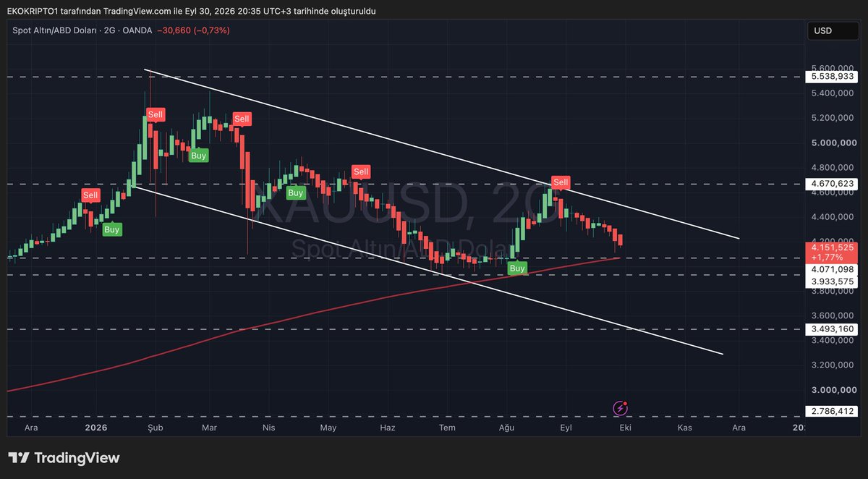The image size is (868, 479).
Task: Click the Buy signal label after 2026 start
Action: click(x=111, y=229)
